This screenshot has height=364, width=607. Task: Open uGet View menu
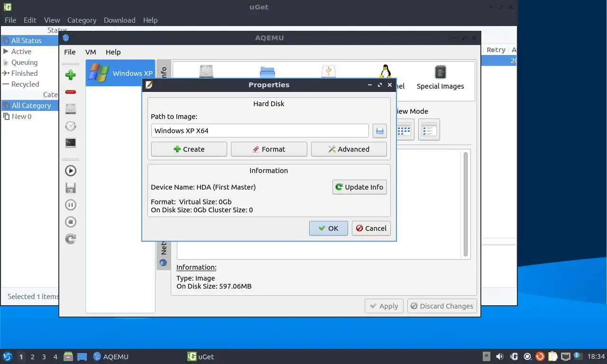point(52,20)
